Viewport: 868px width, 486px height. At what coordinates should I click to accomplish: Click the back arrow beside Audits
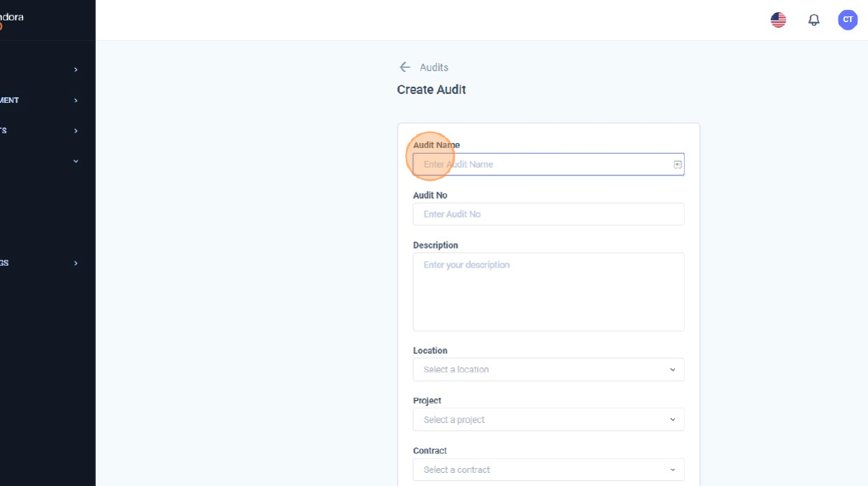(x=404, y=67)
